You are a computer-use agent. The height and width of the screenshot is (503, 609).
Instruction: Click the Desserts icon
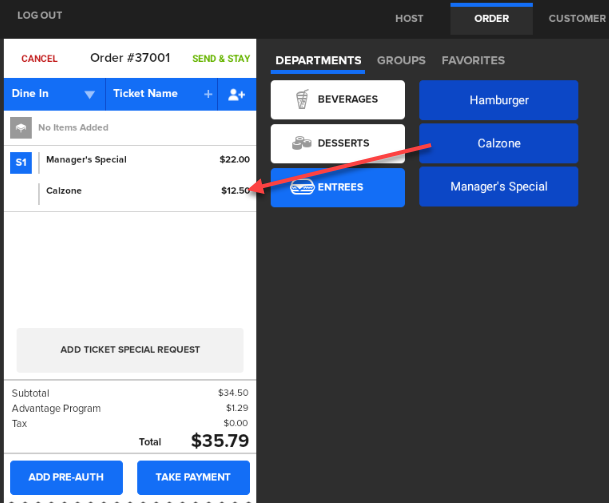click(x=302, y=144)
